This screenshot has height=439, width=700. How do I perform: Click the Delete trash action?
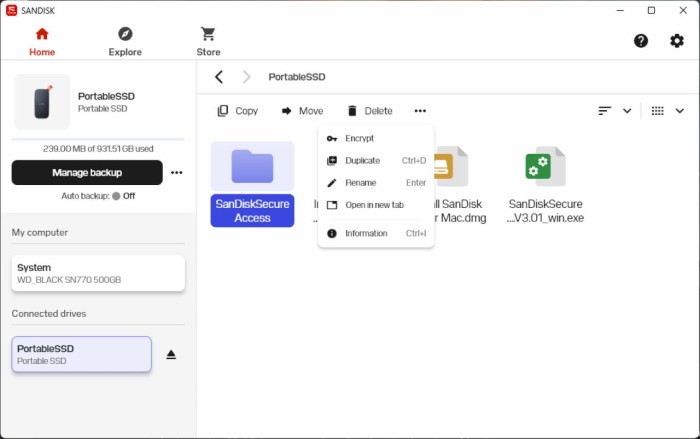click(x=370, y=111)
